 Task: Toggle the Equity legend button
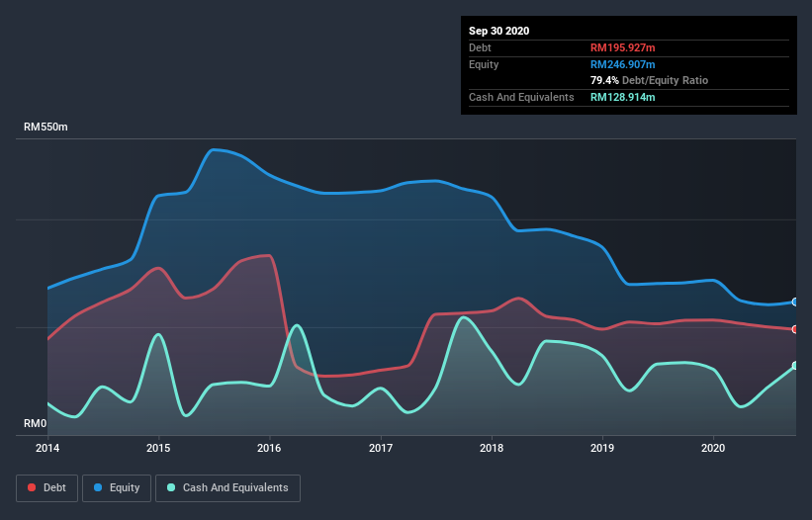point(117,488)
